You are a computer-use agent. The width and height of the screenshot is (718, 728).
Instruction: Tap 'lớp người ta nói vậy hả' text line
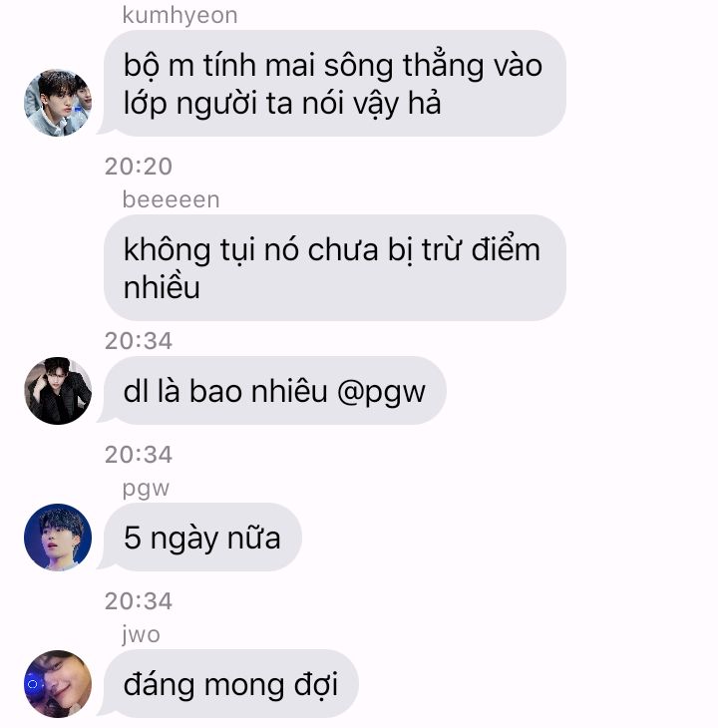pos(282,104)
